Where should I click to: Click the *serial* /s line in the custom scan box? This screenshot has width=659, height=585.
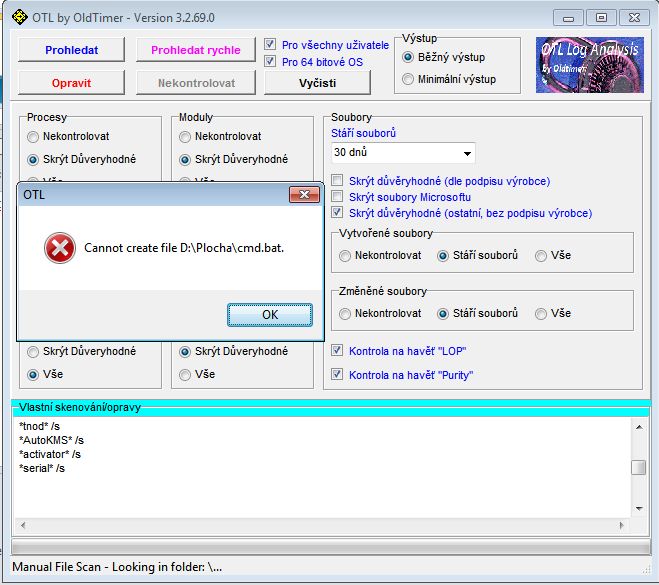point(42,468)
